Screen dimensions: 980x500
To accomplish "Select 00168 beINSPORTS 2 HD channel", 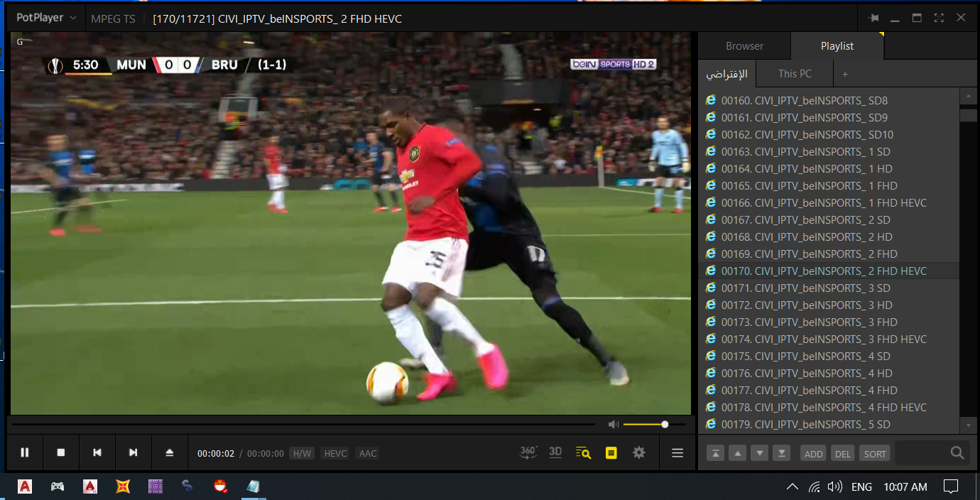I will [829, 237].
